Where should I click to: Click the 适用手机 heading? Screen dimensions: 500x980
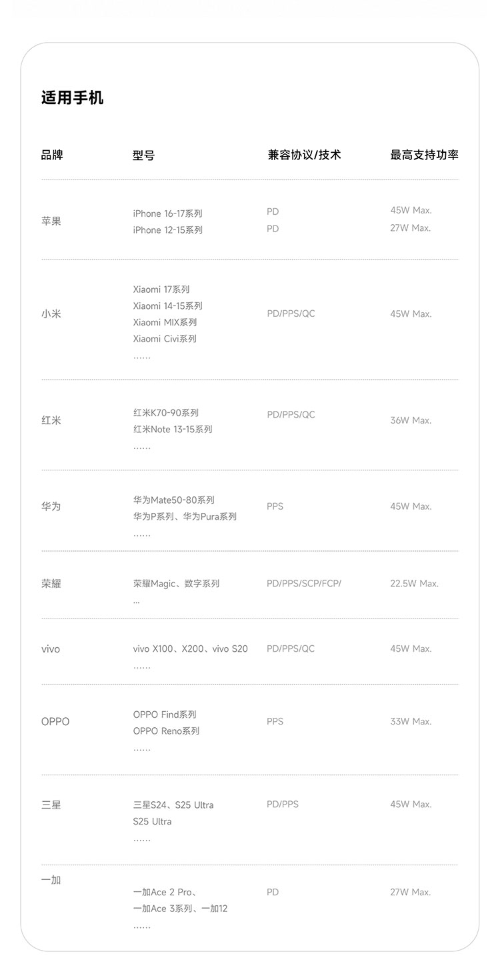pyautogui.click(x=72, y=98)
